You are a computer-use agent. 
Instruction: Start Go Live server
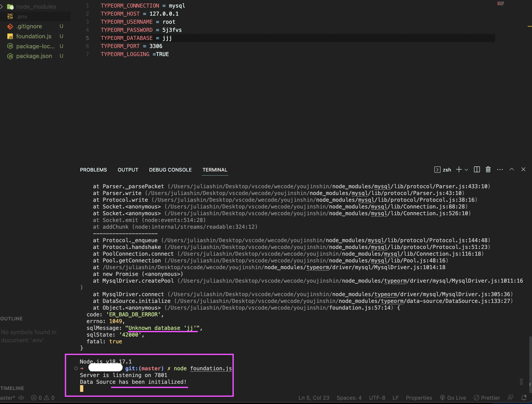pos(453,398)
